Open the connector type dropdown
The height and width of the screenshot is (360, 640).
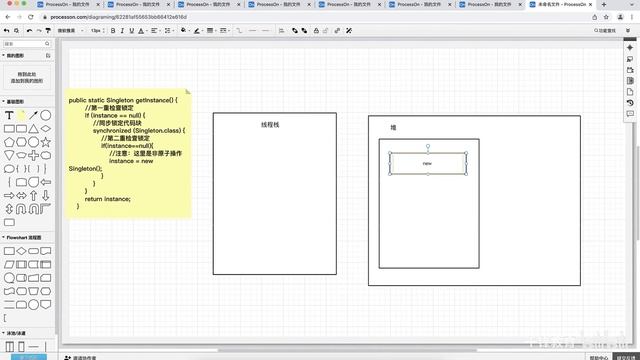pyautogui.click(x=239, y=31)
